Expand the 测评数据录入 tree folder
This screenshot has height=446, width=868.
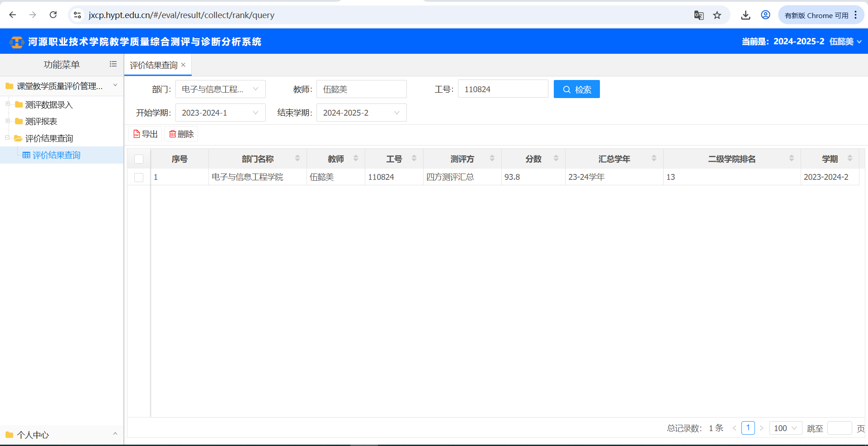pos(8,104)
